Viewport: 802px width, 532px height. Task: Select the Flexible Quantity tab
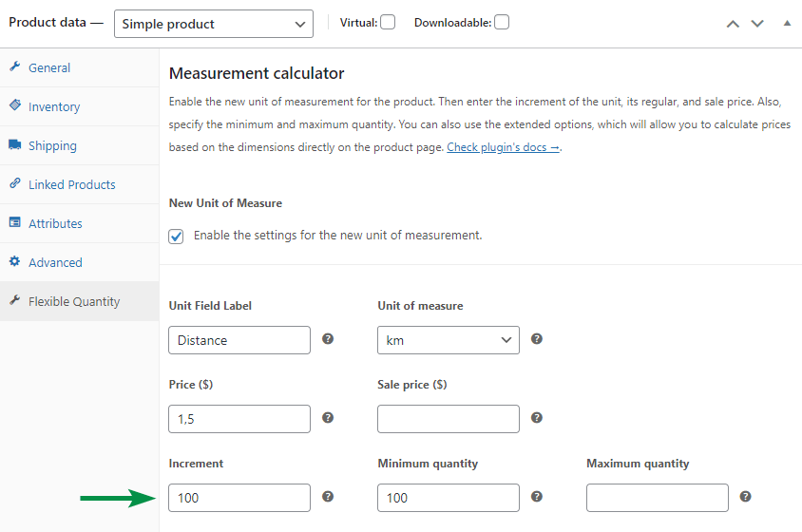pos(79,301)
